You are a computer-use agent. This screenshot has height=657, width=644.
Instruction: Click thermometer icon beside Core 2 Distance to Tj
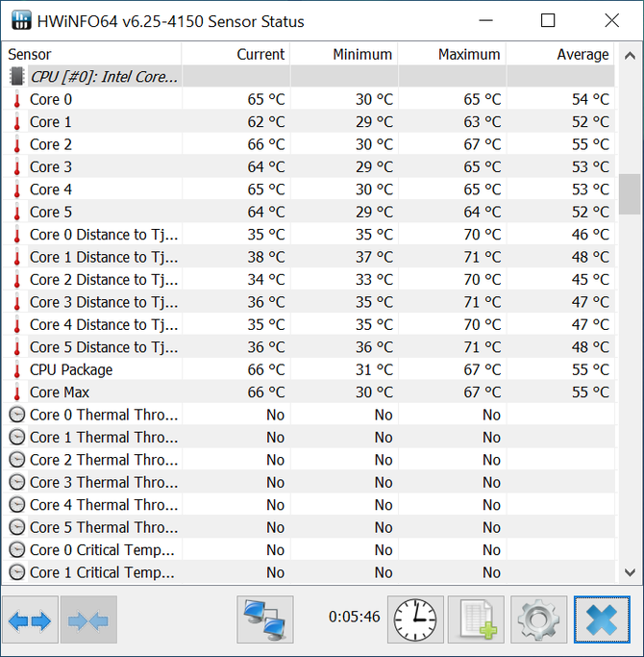coord(17,280)
